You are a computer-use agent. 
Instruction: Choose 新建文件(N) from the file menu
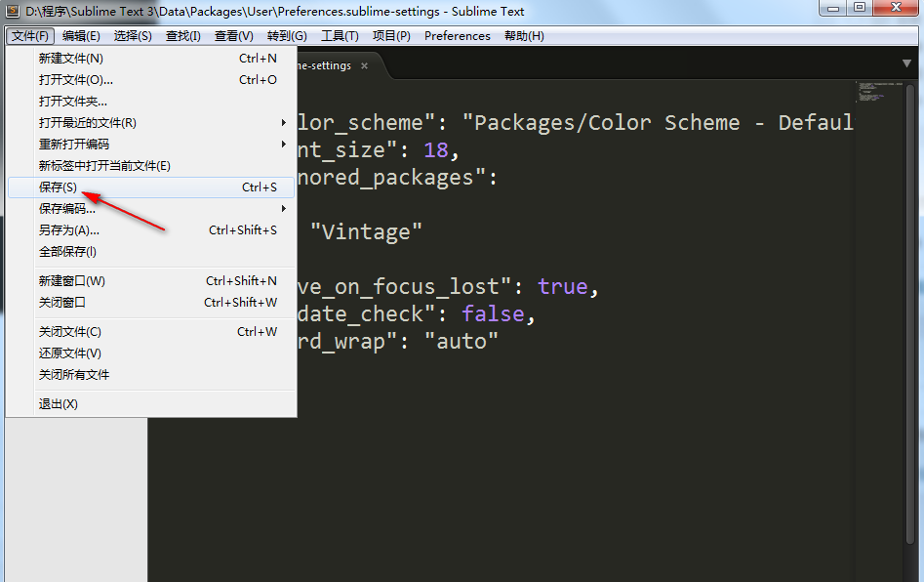151,59
